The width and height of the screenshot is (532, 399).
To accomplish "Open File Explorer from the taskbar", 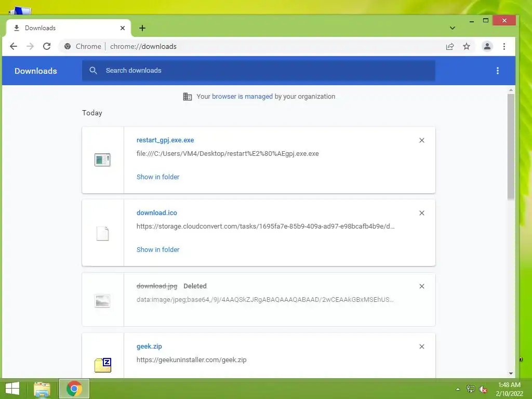I will [x=42, y=389].
